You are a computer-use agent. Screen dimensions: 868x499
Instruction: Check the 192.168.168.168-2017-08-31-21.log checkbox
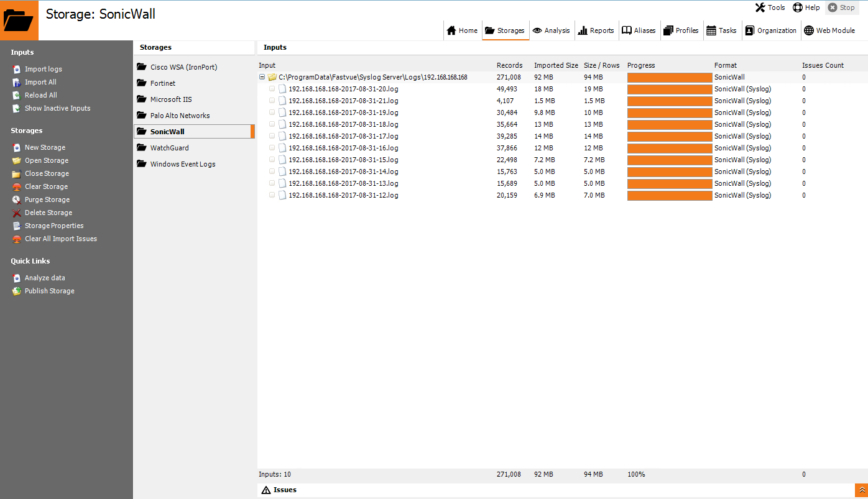pos(272,101)
